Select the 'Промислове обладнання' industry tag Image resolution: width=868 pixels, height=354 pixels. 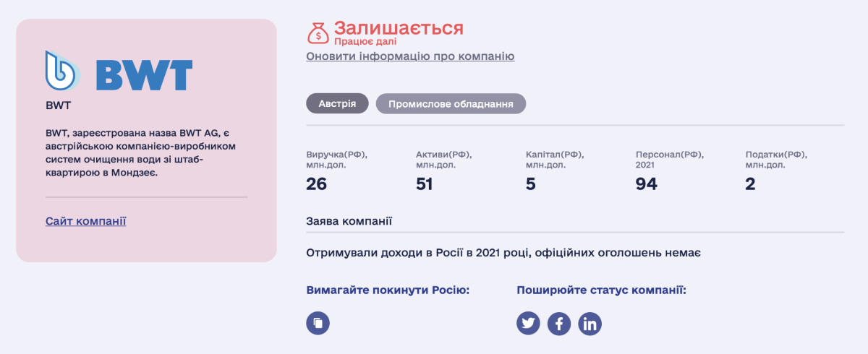pyautogui.click(x=451, y=104)
